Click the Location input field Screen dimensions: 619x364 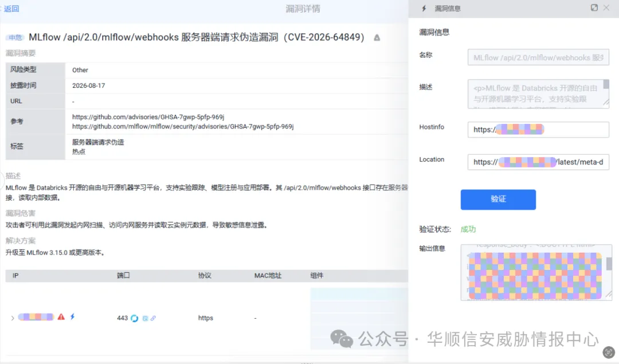pyautogui.click(x=538, y=162)
